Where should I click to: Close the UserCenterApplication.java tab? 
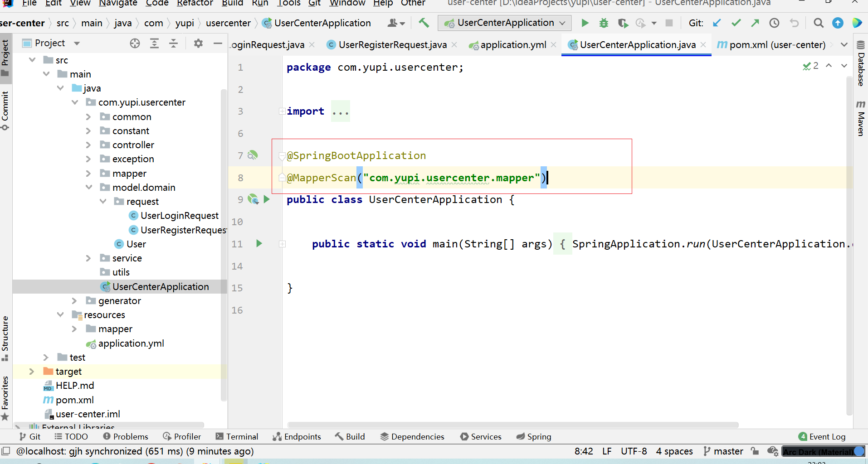coord(703,44)
